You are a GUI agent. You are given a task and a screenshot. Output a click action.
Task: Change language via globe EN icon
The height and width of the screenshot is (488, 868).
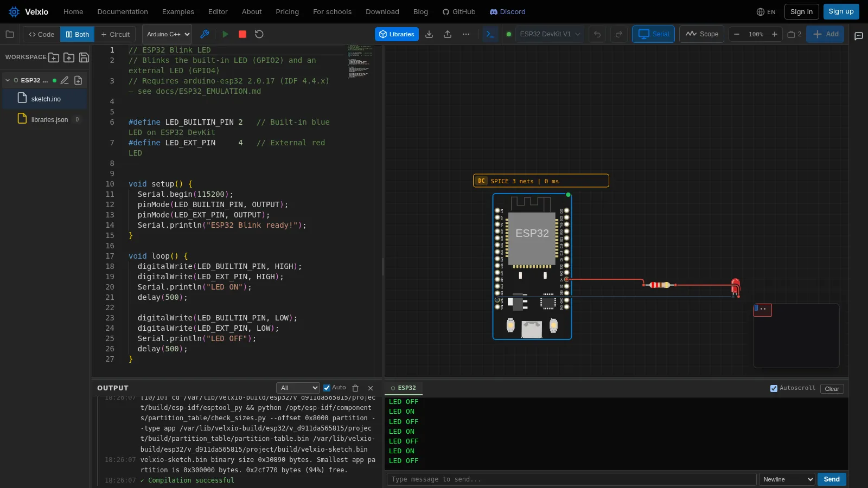766,11
